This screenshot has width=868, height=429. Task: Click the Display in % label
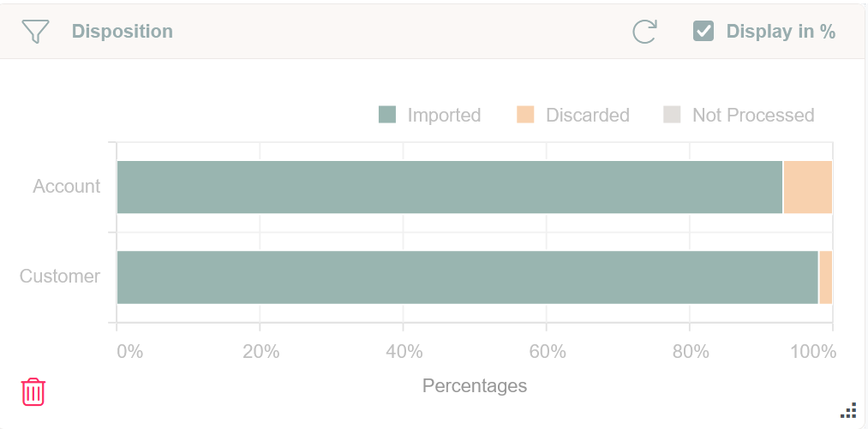(780, 32)
